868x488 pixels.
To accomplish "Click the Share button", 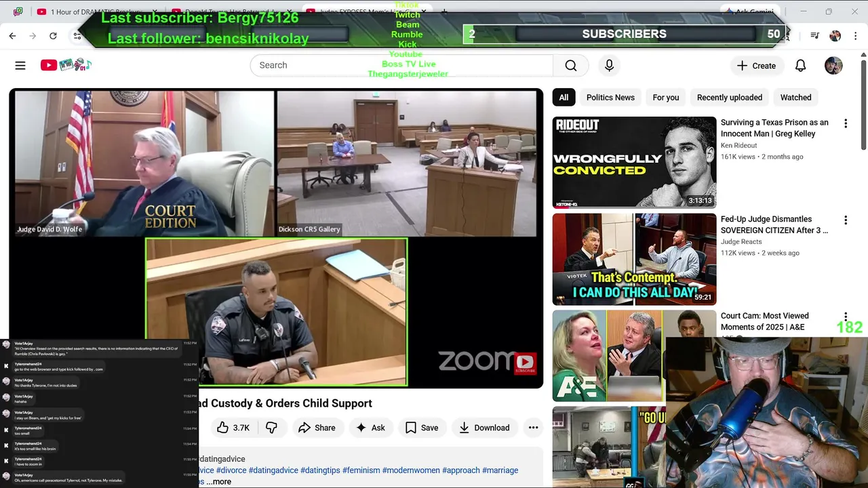I will coord(317,428).
